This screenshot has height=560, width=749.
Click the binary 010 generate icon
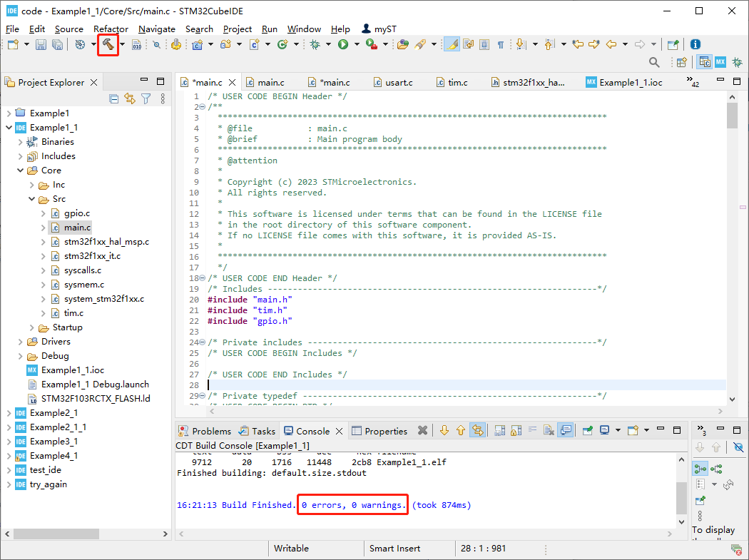click(137, 44)
